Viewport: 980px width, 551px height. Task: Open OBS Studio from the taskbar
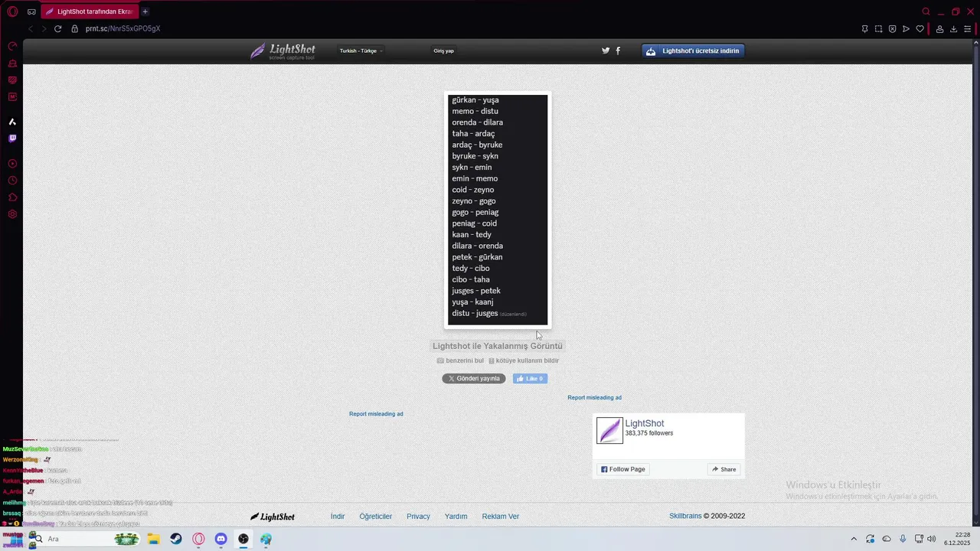coord(243,539)
